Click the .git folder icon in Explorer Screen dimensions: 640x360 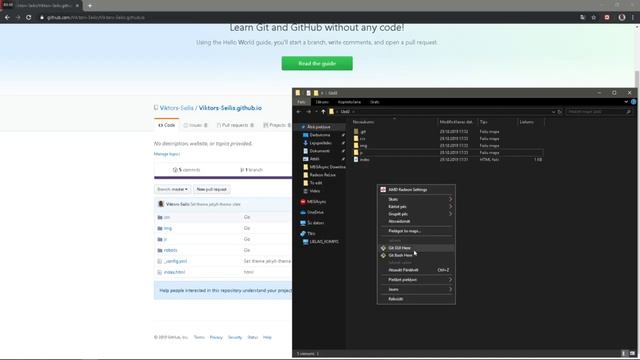(356, 131)
